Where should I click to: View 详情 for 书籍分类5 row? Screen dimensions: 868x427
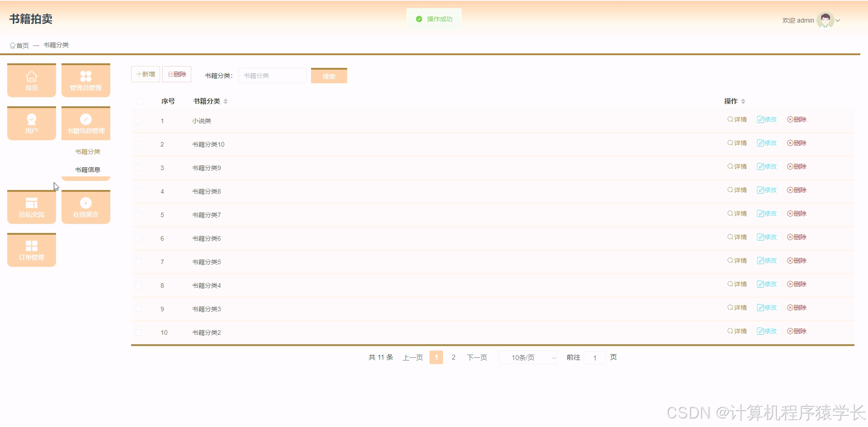pyautogui.click(x=737, y=261)
